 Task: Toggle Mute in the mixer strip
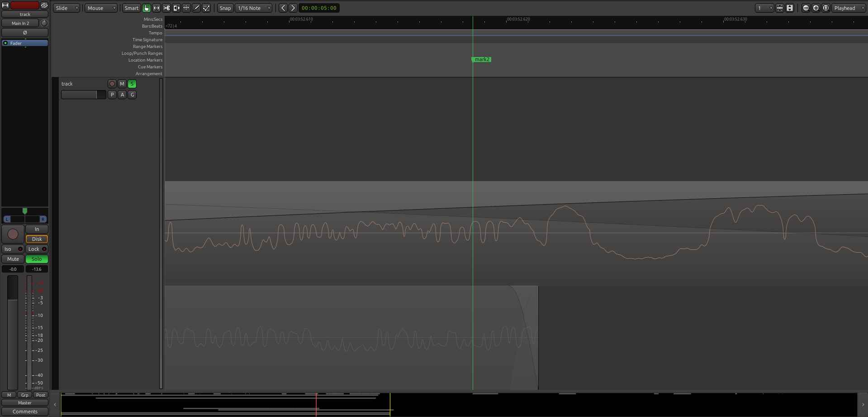pos(13,259)
